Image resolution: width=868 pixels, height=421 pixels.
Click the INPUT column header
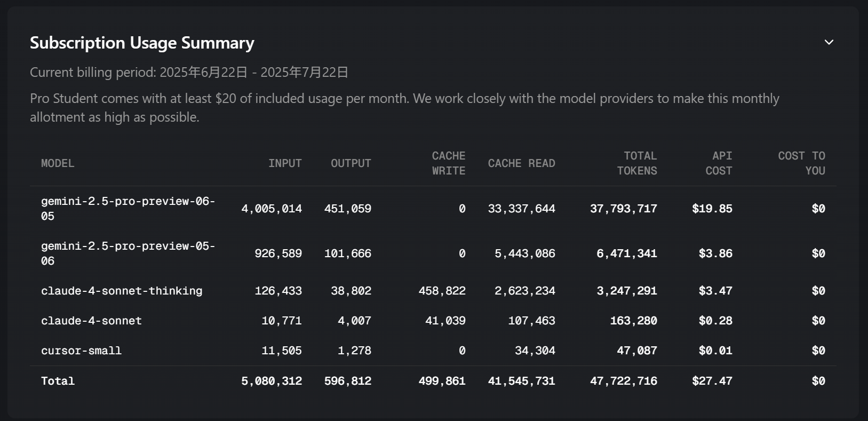coord(285,163)
